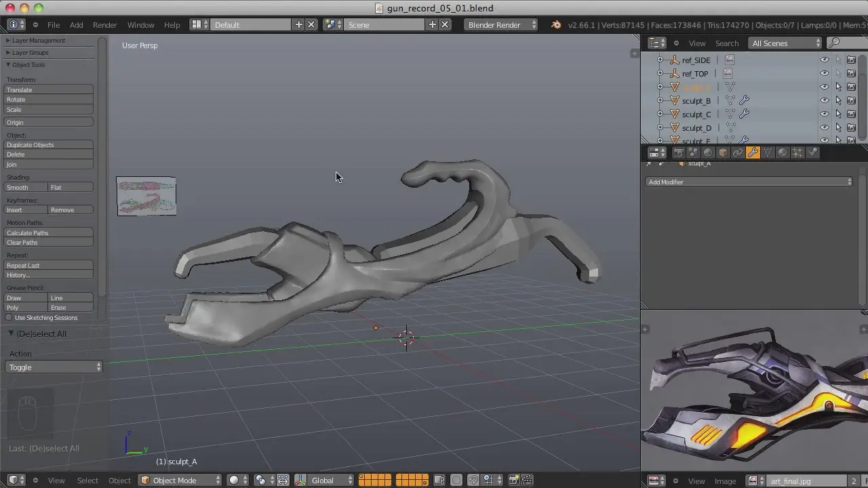Open the Blender Render engine dropdown
Viewport: 868px width, 488px height.
[501, 24]
